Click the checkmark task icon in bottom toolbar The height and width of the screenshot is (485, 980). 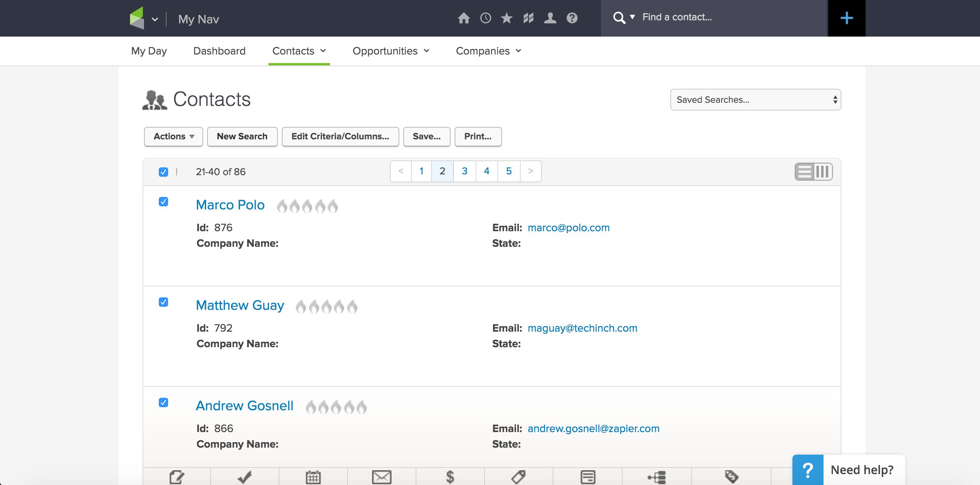(244, 476)
